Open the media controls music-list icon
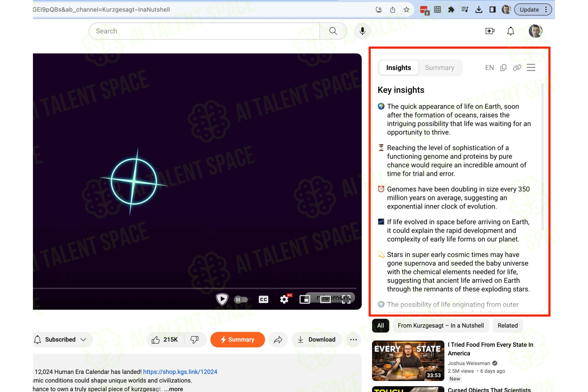This screenshot has height=392, width=588. pyautogui.click(x=465, y=10)
